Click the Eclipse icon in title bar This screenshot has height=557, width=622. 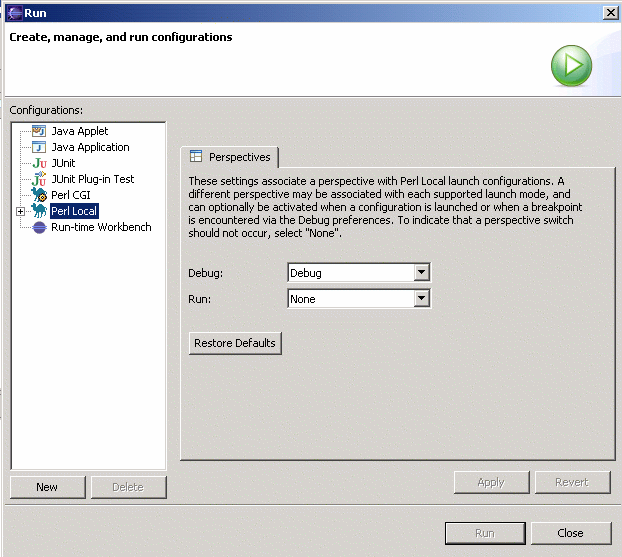click(14, 13)
